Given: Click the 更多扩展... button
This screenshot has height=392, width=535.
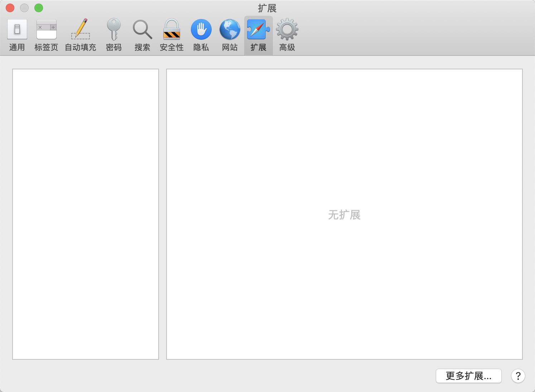Looking at the screenshot, I should 468,376.
